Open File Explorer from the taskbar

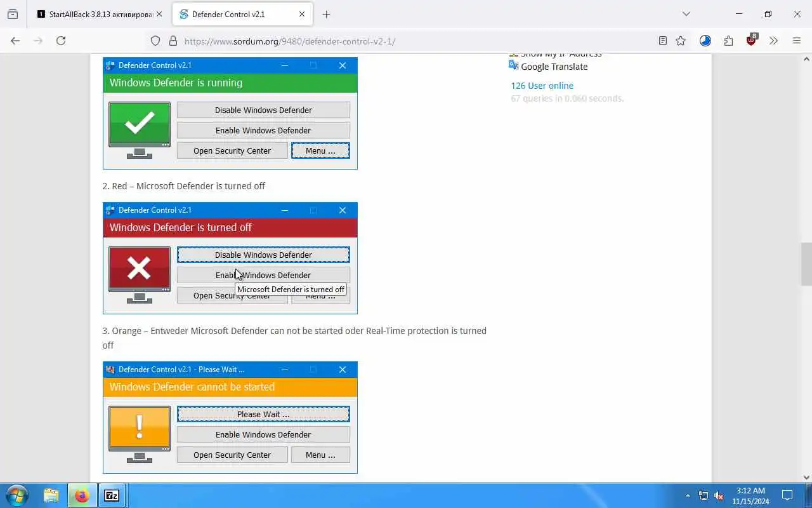pyautogui.click(x=51, y=495)
